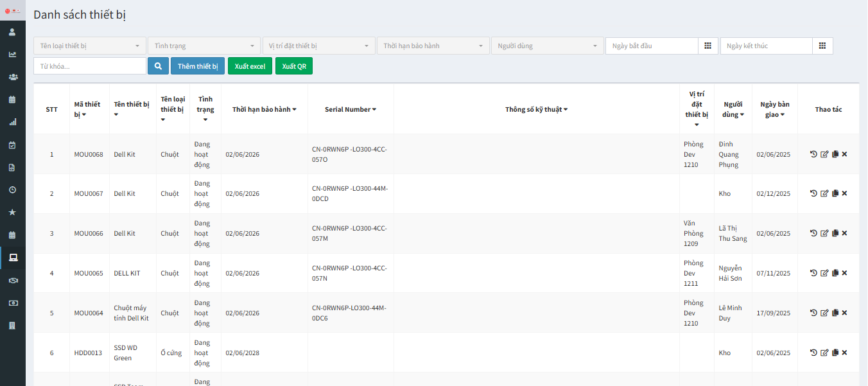The image size is (868, 386).
Task: Open the handshake icon in sidebar
Action: 13,280
